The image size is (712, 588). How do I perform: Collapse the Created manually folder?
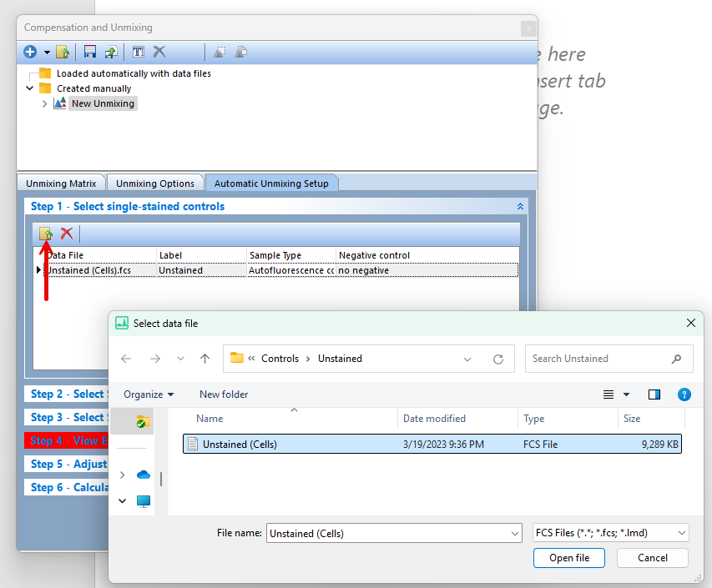tap(30, 88)
